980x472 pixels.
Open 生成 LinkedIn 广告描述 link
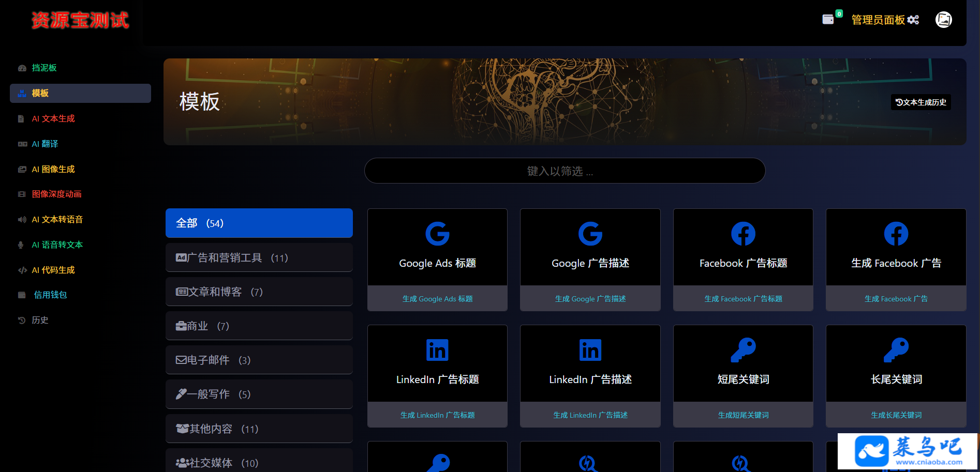pyautogui.click(x=590, y=415)
